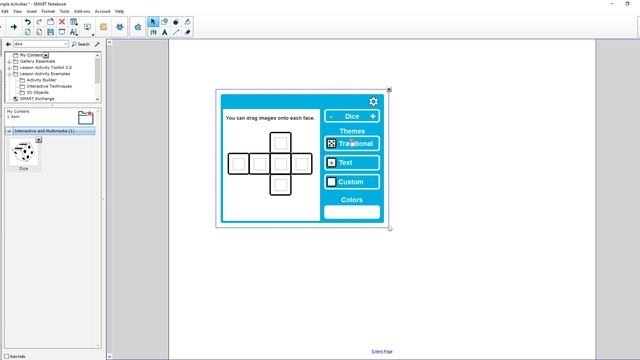
Task: Select the Dice gallery thumbnail
Action: 24,152
